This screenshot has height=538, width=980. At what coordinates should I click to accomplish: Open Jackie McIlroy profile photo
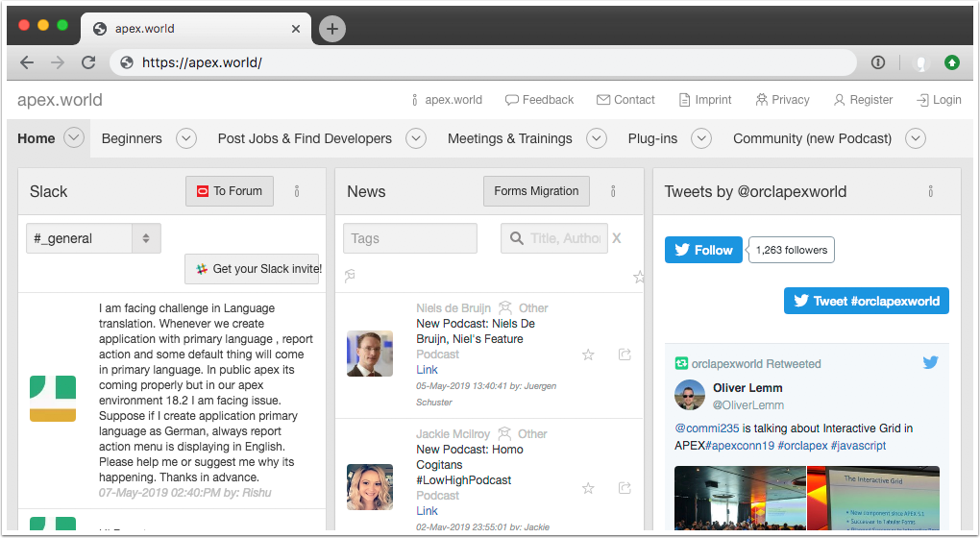click(370, 487)
